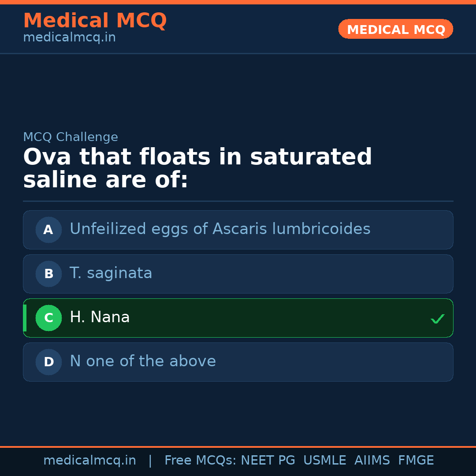Click the green highlight bar beside option C
This screenshot has height=476, width=476.
coord(24,318)
